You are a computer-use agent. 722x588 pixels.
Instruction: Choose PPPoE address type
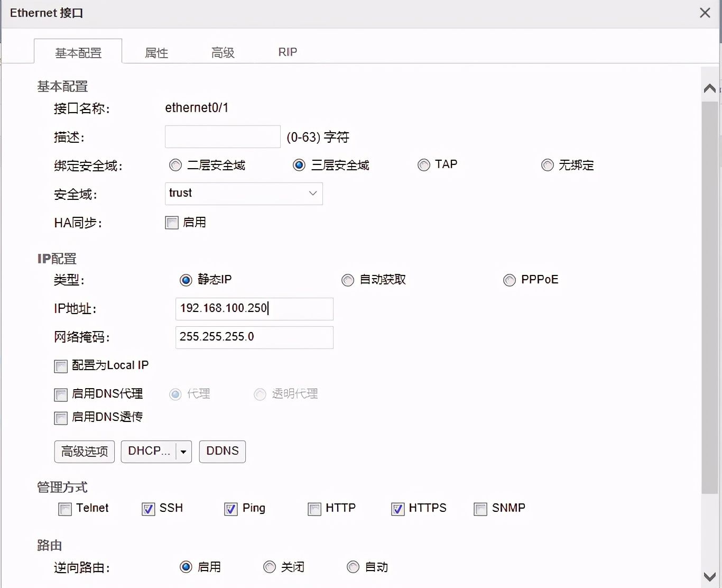[x=510, y=280]
